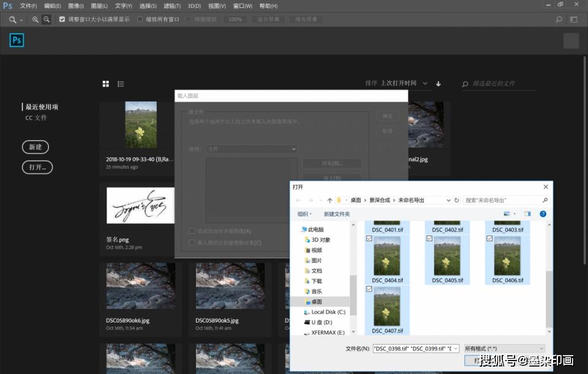Click 新建文件夹 (New Folder) in the dialog
The width and height of the screenshot is (588, 374).
(x=336, y=214)
